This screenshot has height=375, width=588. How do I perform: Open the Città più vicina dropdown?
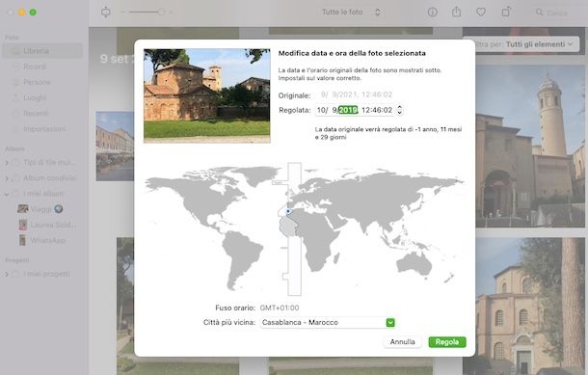390,323
